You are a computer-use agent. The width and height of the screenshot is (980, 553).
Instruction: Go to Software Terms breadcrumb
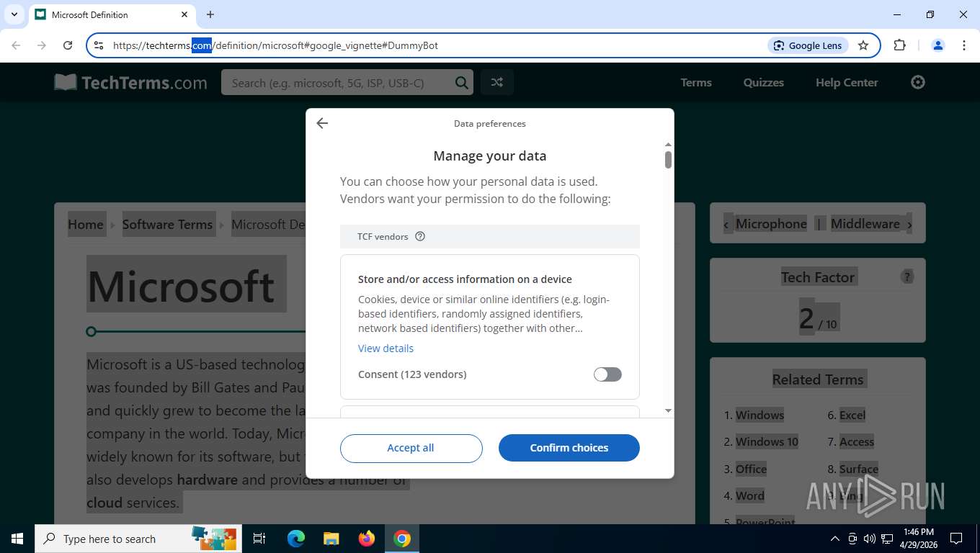167,225
